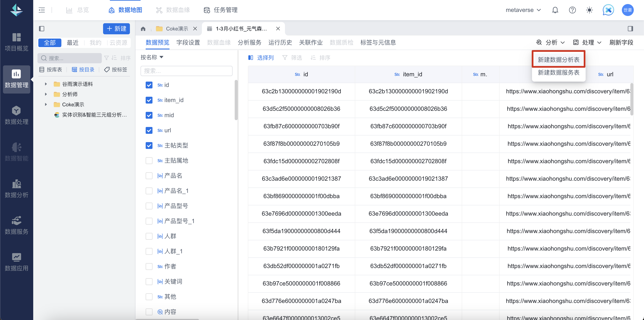Check the 关键词 column checkbox
644x320 pixels.
point(149,281)
